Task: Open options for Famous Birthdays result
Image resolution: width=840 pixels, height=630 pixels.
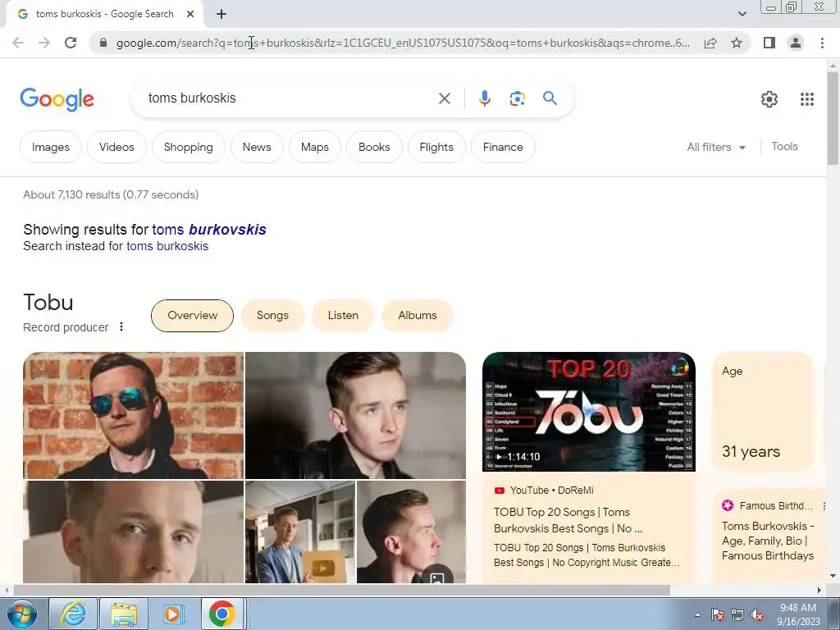Action: 824,505
